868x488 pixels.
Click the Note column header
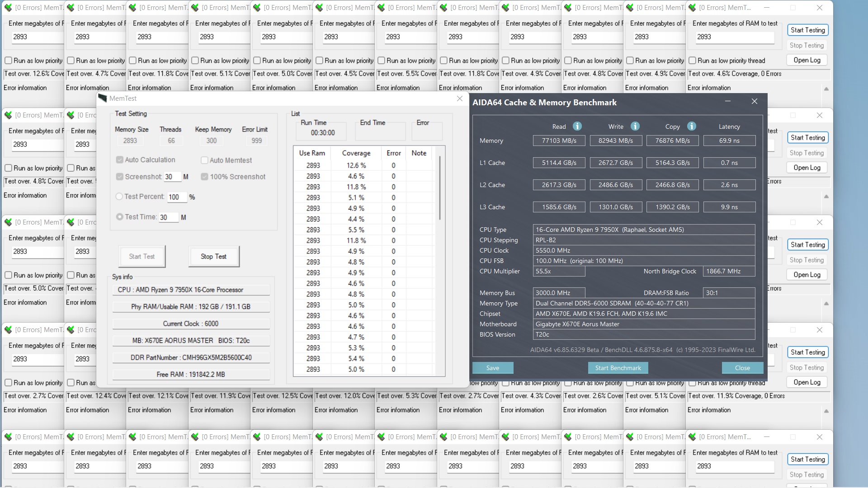tap(419, 153)
